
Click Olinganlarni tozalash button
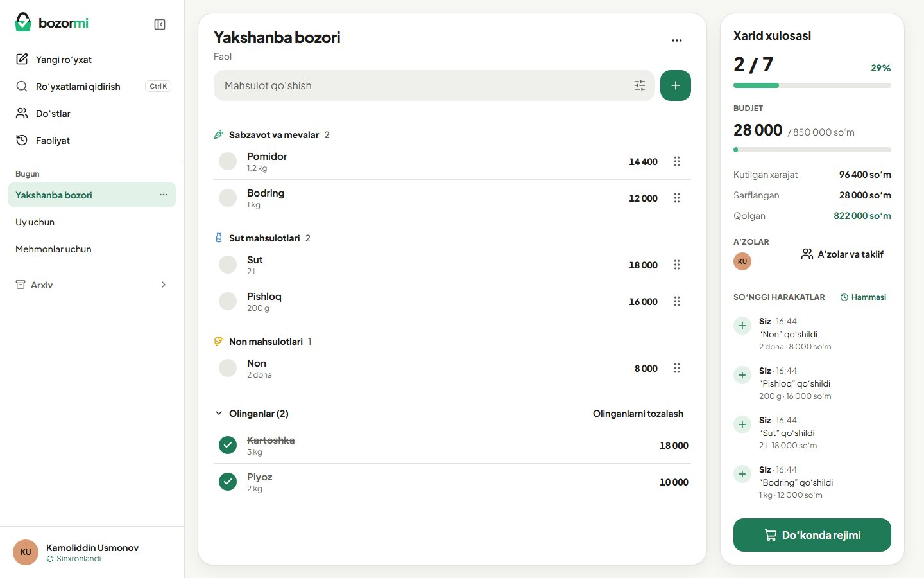point(638,414)
